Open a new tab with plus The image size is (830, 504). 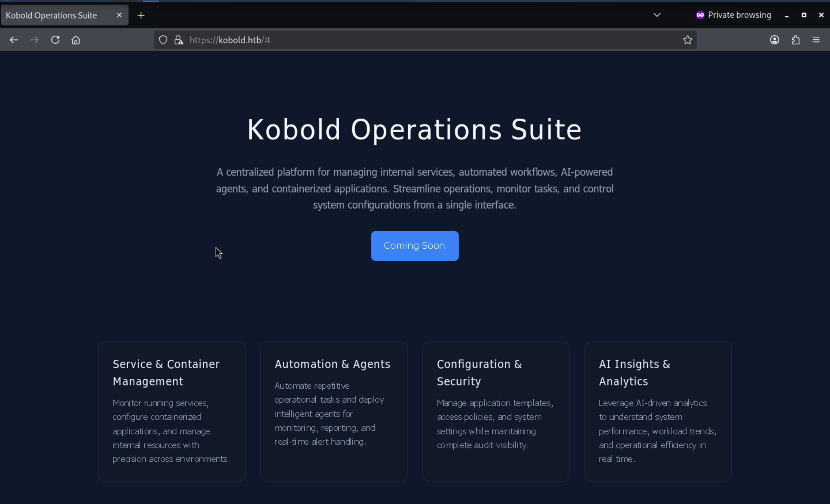(141, 16)
